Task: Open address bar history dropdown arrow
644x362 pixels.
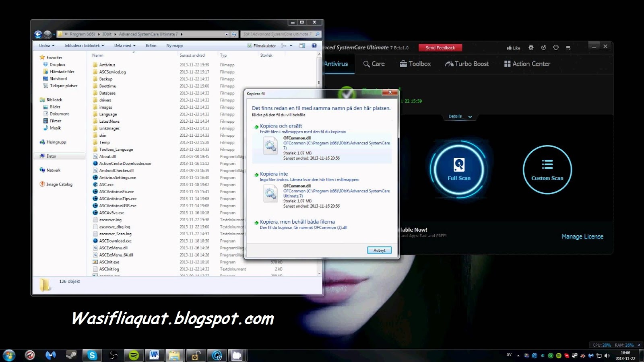Action: pos(227,34)
